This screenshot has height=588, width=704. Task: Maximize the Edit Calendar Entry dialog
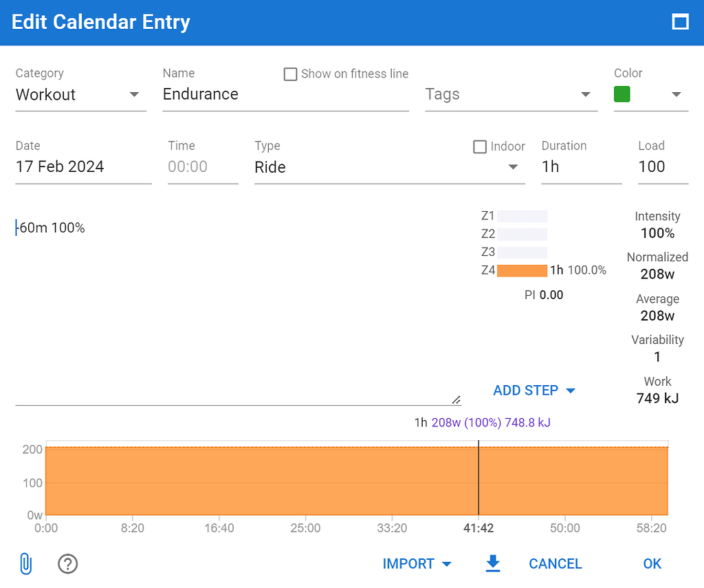(x=680, y=21)
